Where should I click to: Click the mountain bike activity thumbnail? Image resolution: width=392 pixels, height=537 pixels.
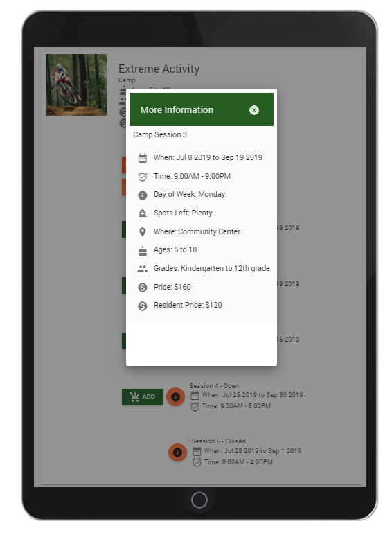[76, 85]
